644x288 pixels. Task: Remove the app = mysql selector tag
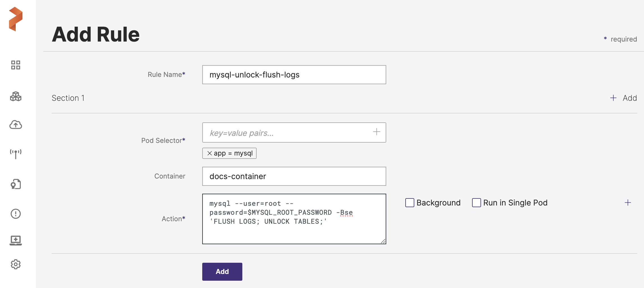[x=209, y=153]
